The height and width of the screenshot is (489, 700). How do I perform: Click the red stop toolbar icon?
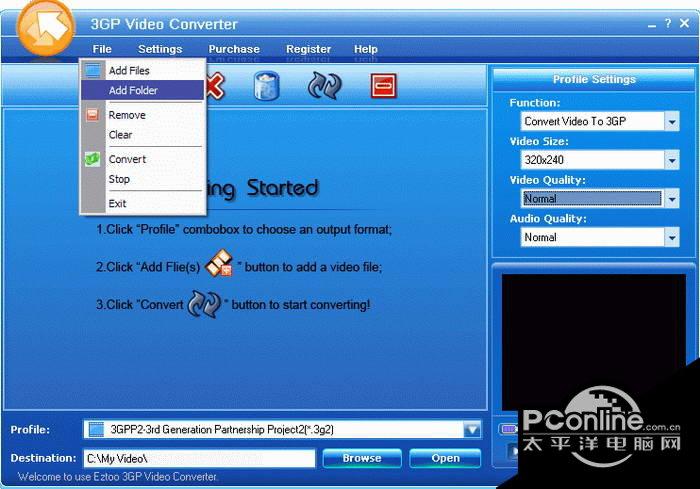click(383, 85)
